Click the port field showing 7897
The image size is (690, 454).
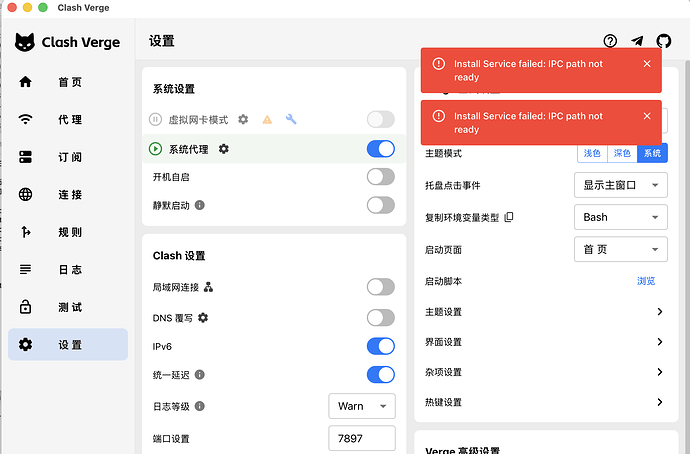coord(362,438)
